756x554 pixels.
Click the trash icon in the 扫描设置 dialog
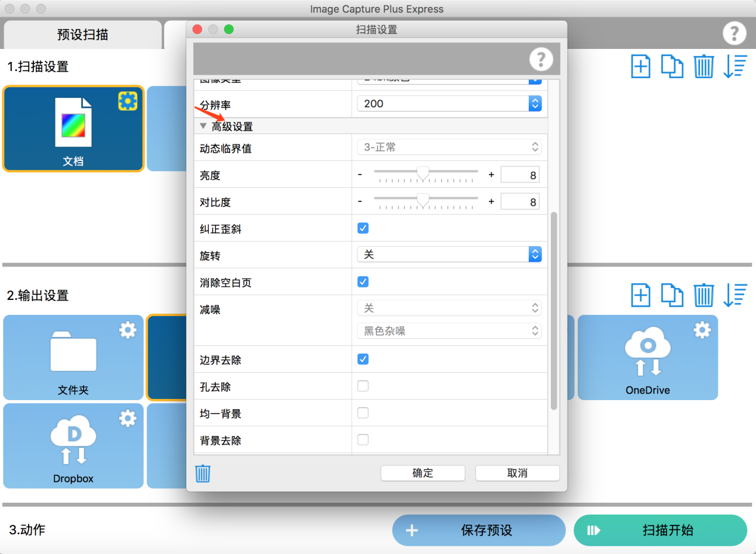203,473
